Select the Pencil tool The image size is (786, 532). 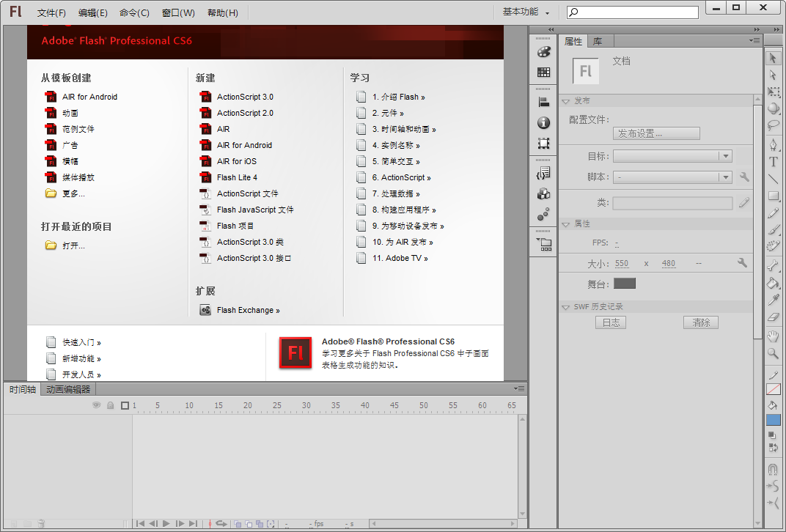(x=773, y=213)
